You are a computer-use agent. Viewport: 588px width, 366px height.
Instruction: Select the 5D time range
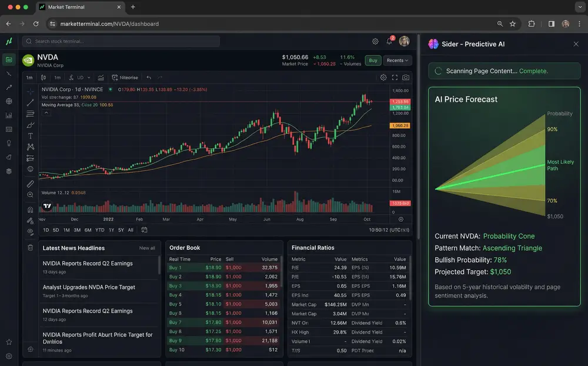(x=56, y=230)
